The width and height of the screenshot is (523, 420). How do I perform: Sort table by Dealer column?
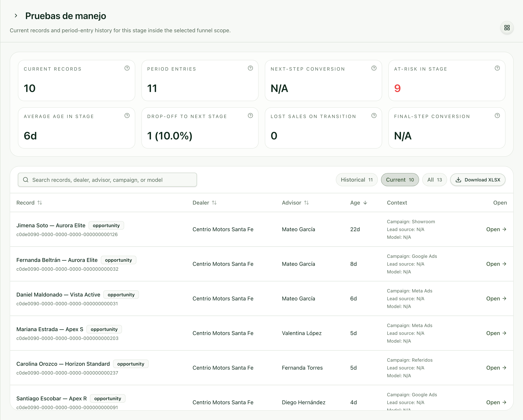[204, 203]
